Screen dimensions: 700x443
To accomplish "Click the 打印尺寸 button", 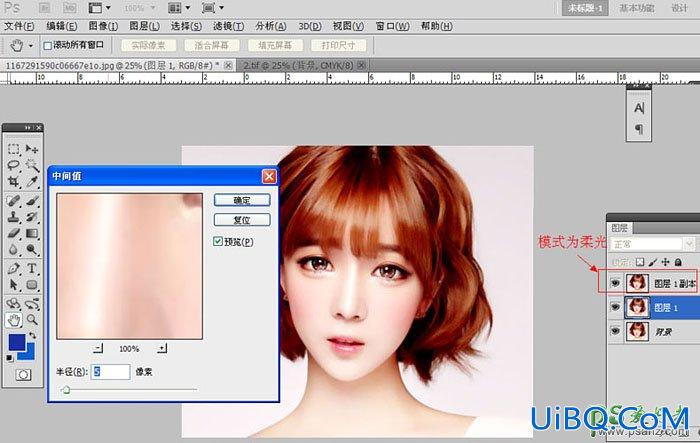I will (x=338, y=46).
